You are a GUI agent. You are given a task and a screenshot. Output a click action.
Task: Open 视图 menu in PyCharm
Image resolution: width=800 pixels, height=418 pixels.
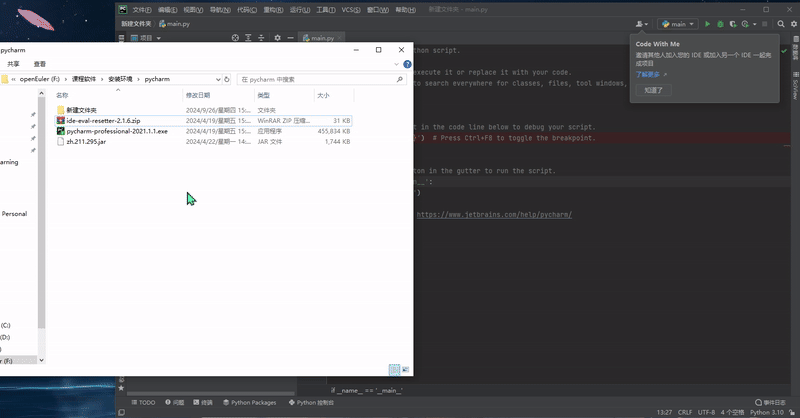coord(193,10)
